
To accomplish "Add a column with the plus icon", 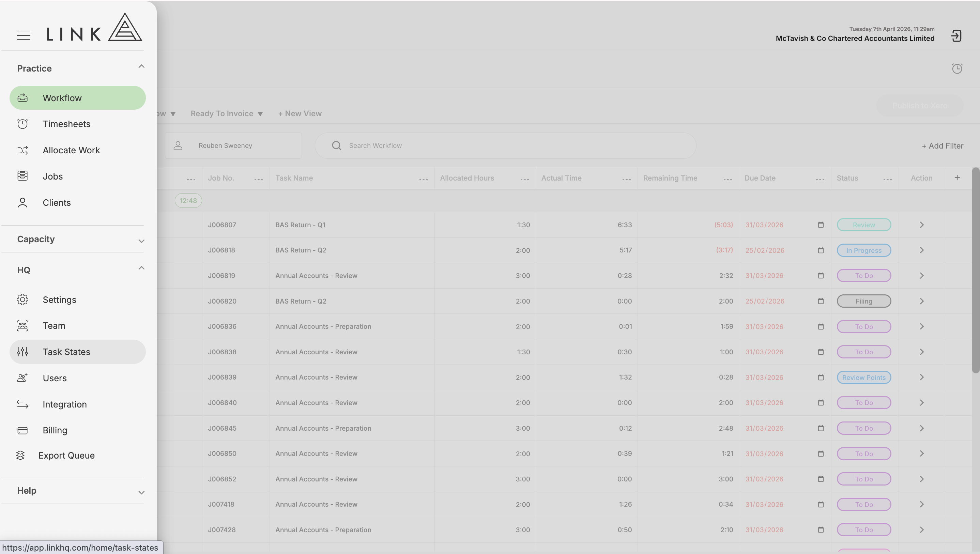I will [957, 178].
